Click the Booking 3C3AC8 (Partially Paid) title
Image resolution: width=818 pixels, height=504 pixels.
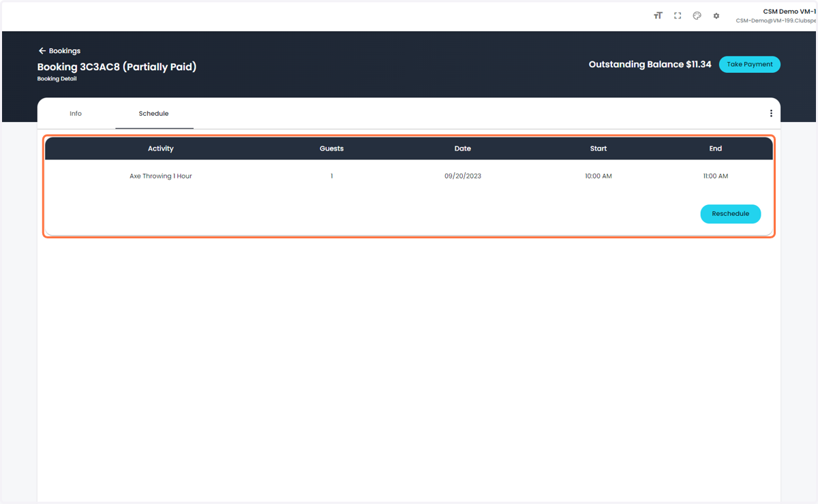point(117,67)
